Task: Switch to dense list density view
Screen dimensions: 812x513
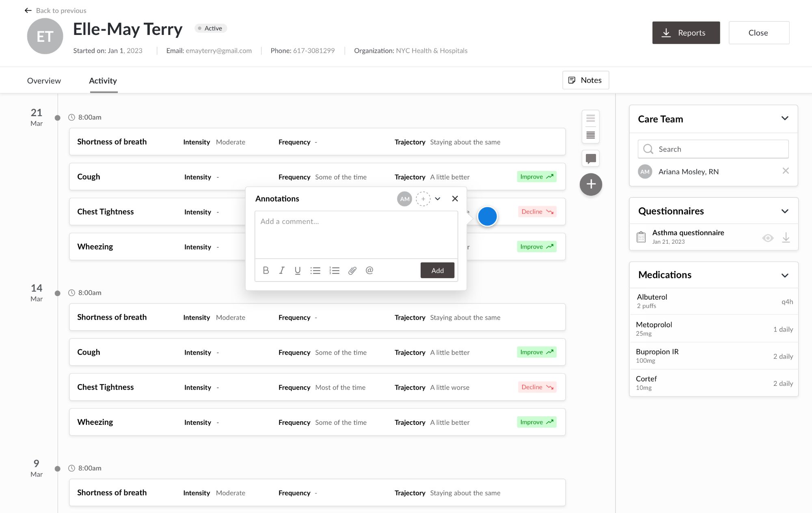Action: (x=591, y=135)
